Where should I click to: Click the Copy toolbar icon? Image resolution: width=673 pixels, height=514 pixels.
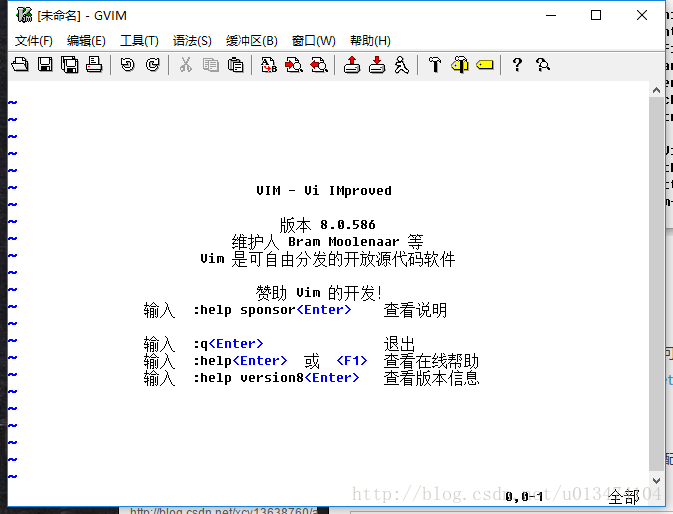pyautogui.click(x=210, y=65)
